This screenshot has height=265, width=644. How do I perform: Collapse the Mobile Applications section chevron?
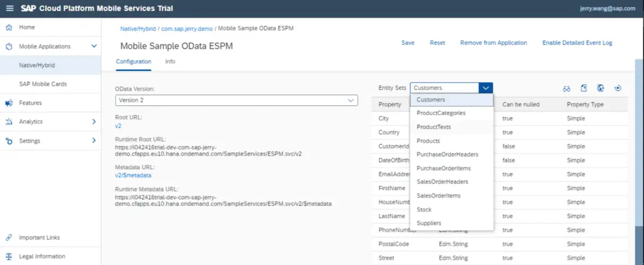(x=94, y=46)
